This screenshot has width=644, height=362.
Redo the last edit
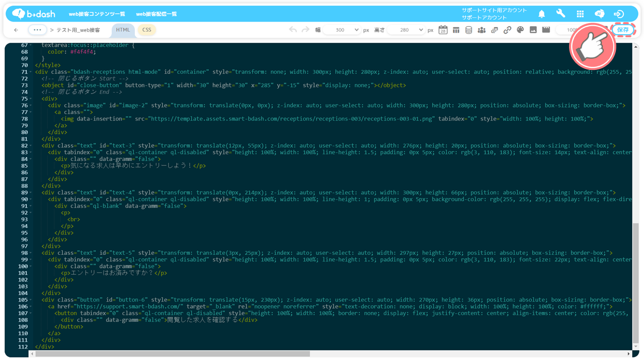[305, 30]
